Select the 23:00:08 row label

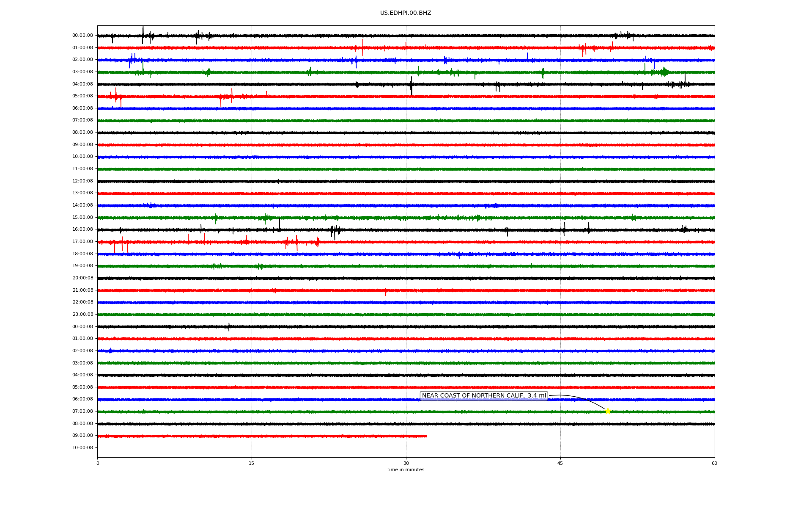[x=82, y=315]
